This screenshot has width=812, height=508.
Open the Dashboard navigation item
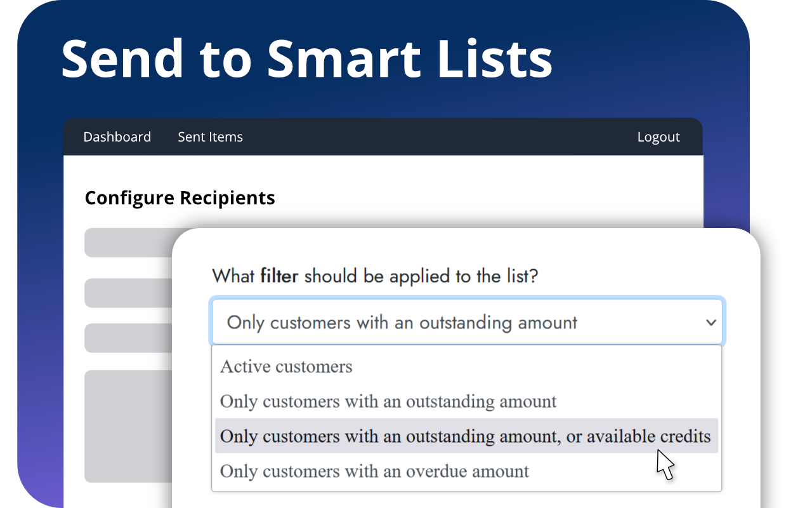click(117, 137)
